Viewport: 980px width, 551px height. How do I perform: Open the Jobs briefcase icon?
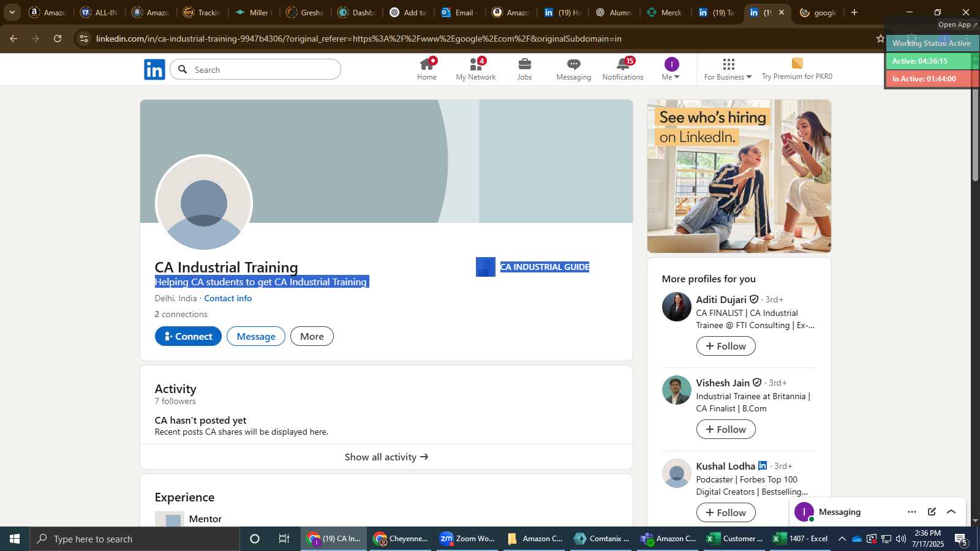(x=524, y=69)
